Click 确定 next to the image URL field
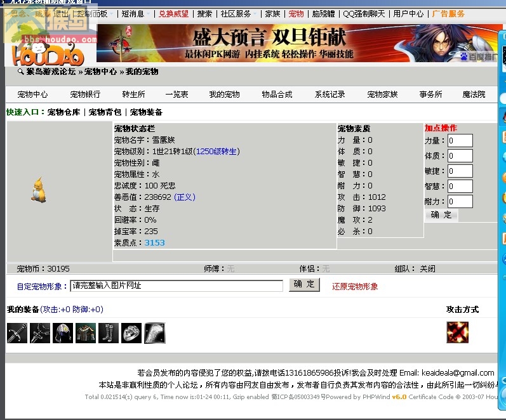The width and height of the screenshot is (506, 420). [x=304, y=284]
